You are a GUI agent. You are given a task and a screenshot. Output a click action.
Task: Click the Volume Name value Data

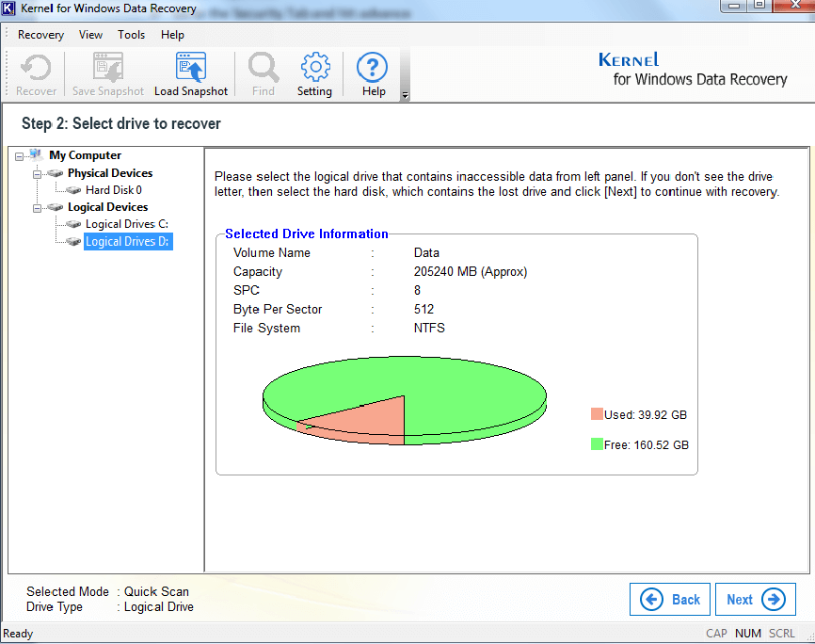[x=426, y=253]
